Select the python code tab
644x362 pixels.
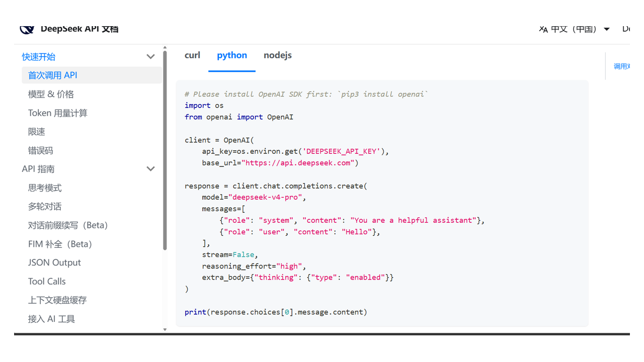tap(232, 55)
